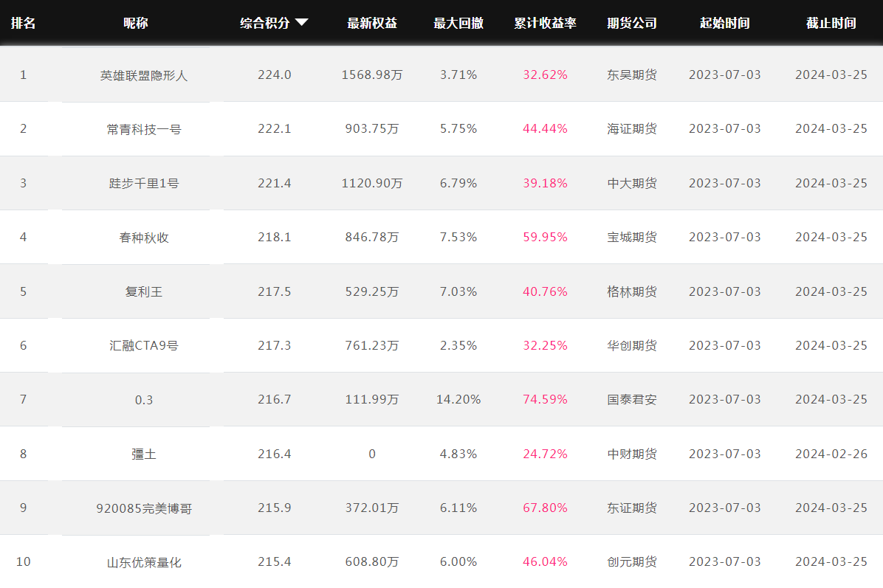Click drawdown value 14.20%

[x=458, y=400]
